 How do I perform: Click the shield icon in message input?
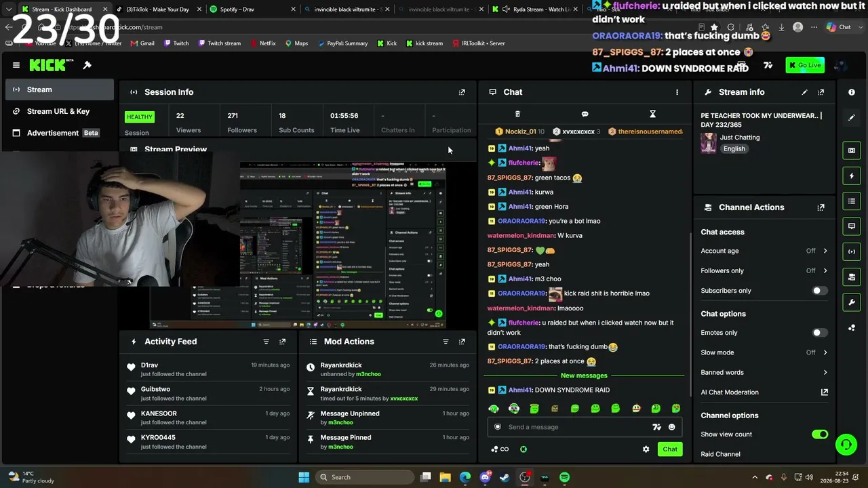point(498,427)
